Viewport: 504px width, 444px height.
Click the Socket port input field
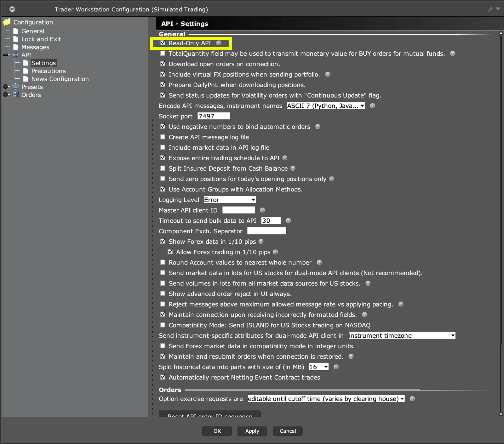pyautogui.click(x=214, y=116)
